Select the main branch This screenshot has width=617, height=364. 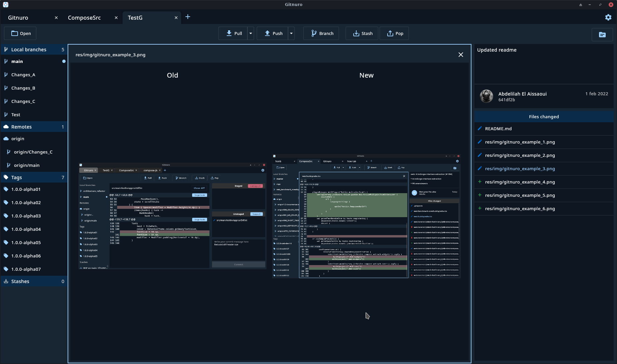(x=34, y=61)
